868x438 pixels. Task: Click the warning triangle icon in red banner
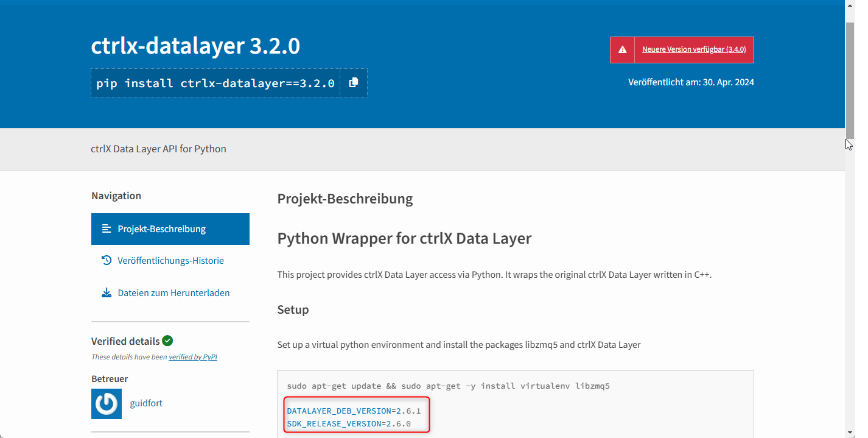(622, 50)
